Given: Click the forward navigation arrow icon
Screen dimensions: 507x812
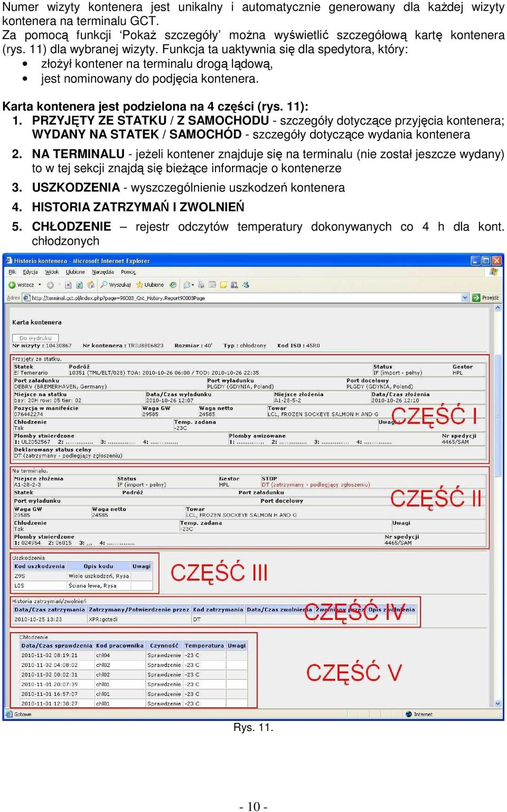Looking at the screenshot, I should click(x=50, y=285).
